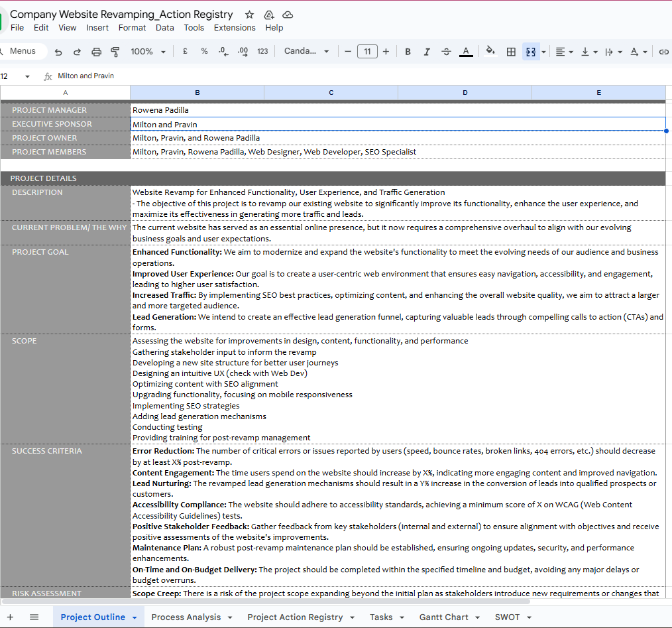
Task: Open vertical align dropdown
Action: 589,52
